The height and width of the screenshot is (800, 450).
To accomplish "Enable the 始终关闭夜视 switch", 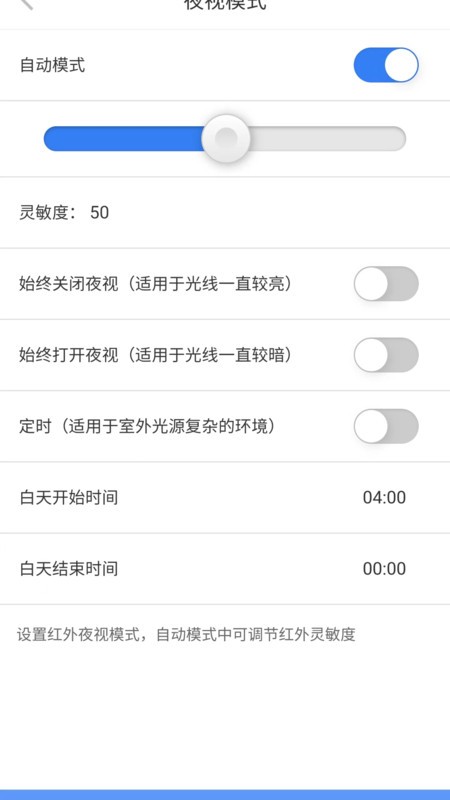I will coord(386,284).
